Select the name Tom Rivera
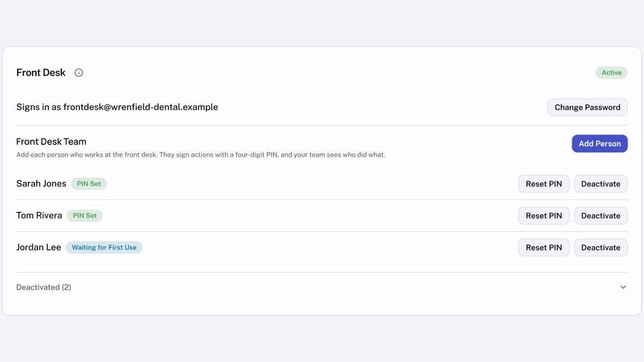The image size is (644, 362). pyautogui.click(x=39, y=216)
